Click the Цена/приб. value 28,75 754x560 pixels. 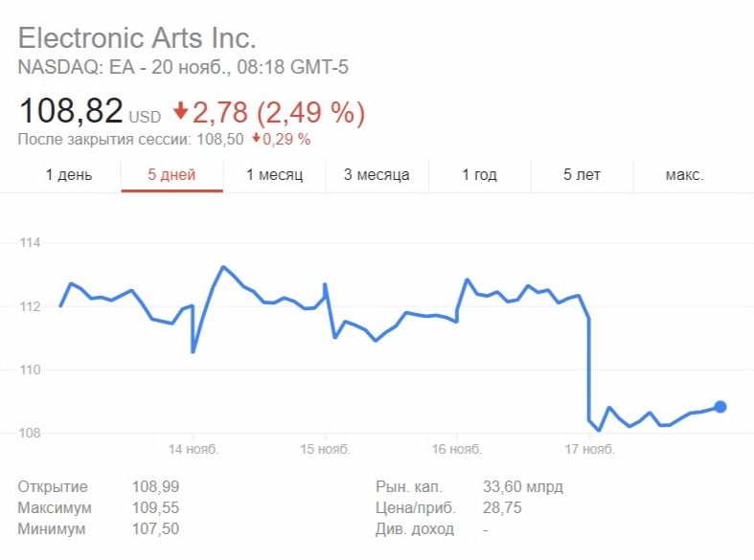(502, 508)
